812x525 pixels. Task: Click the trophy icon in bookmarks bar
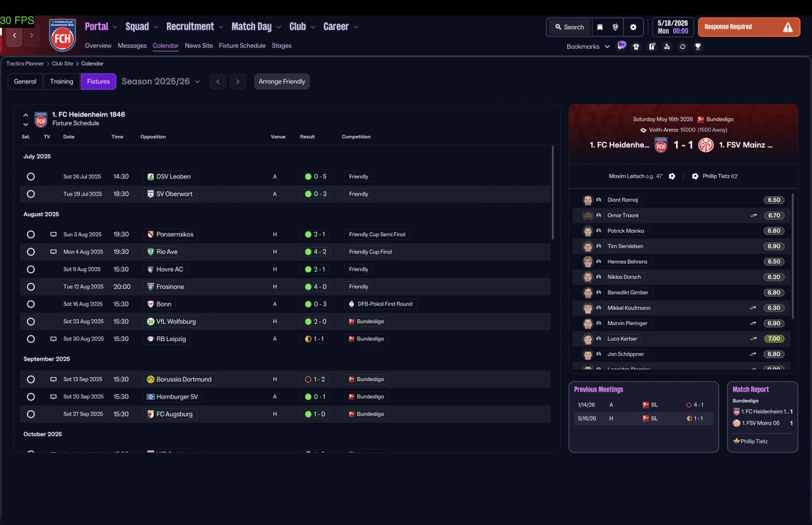[x=698, y=46]
